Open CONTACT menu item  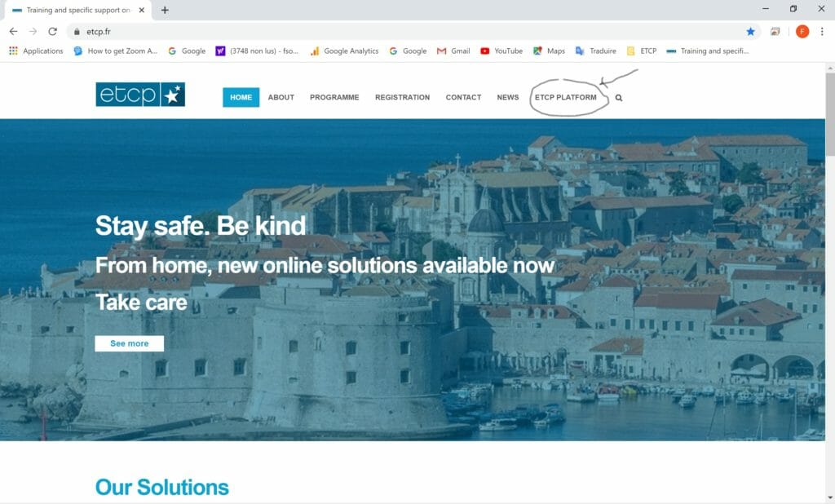(463, 97)
